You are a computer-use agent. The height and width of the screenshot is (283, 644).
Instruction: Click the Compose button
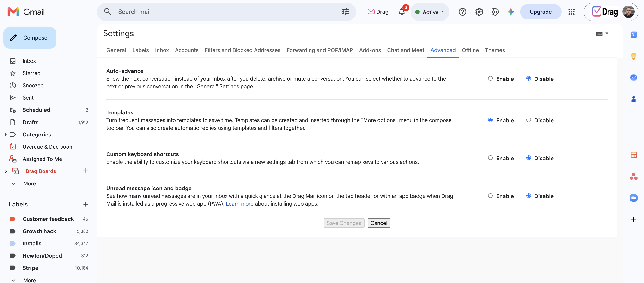point(30,38)
